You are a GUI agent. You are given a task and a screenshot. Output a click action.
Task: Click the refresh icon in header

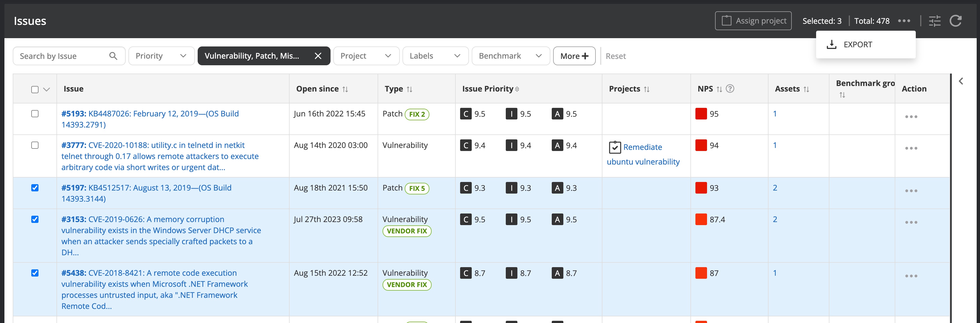click(x=955, y=21)
